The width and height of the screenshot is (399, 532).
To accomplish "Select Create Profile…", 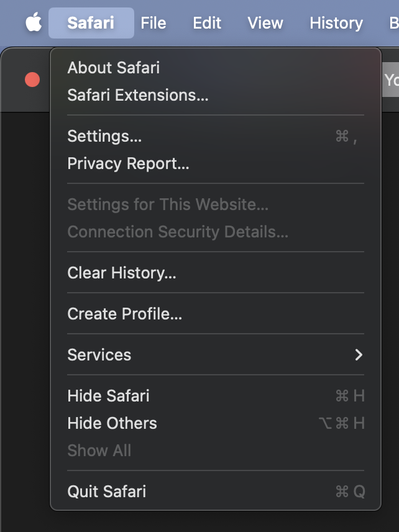I will point(216,314).
